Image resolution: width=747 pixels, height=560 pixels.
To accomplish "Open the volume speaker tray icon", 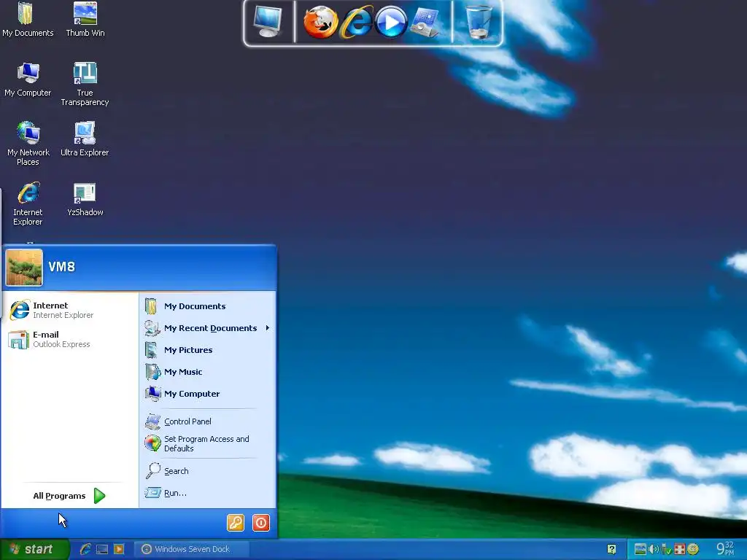I will [x=654, y=550].
